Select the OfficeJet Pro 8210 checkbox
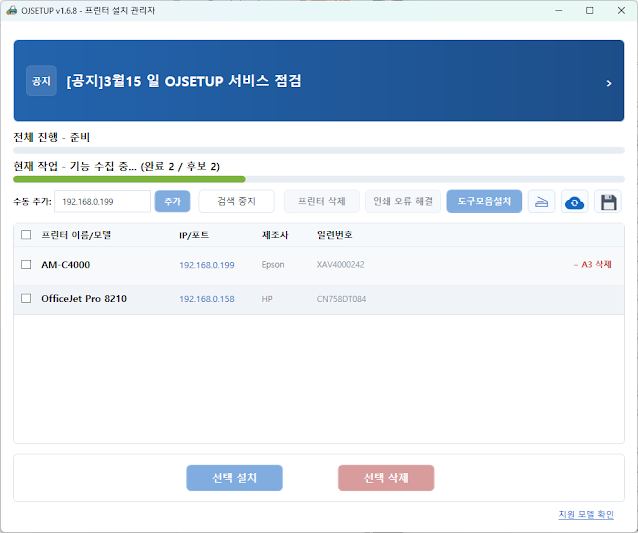 (26, 298)
